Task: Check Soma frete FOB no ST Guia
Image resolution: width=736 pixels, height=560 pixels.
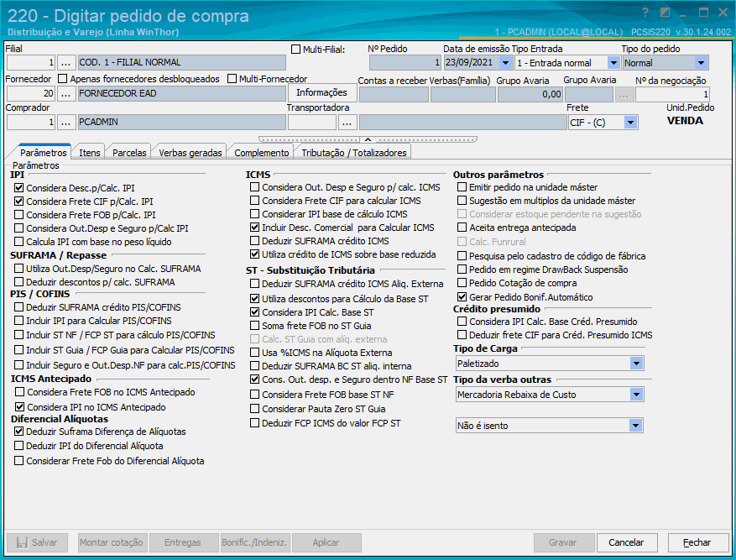Action: pos(254,325)
